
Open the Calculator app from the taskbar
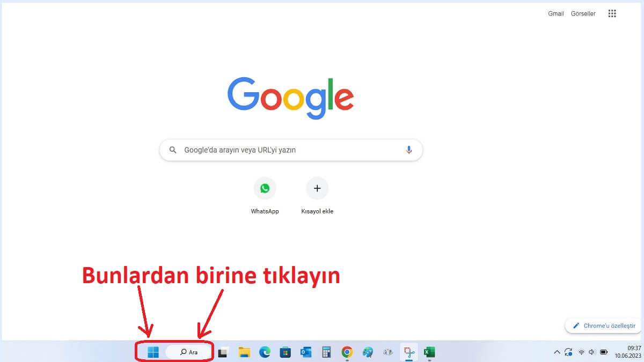[326, 352]
